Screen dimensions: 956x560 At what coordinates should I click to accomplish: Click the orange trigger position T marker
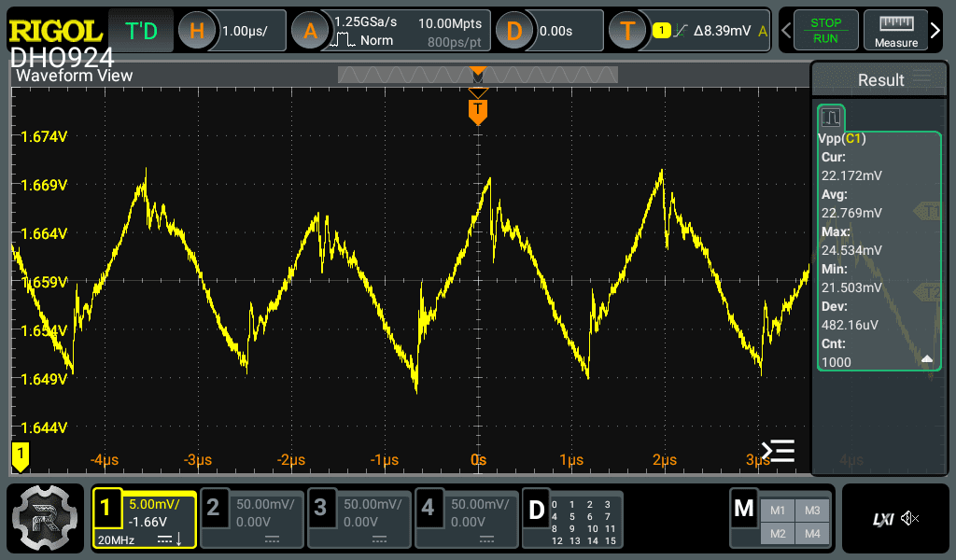(478, 112)
